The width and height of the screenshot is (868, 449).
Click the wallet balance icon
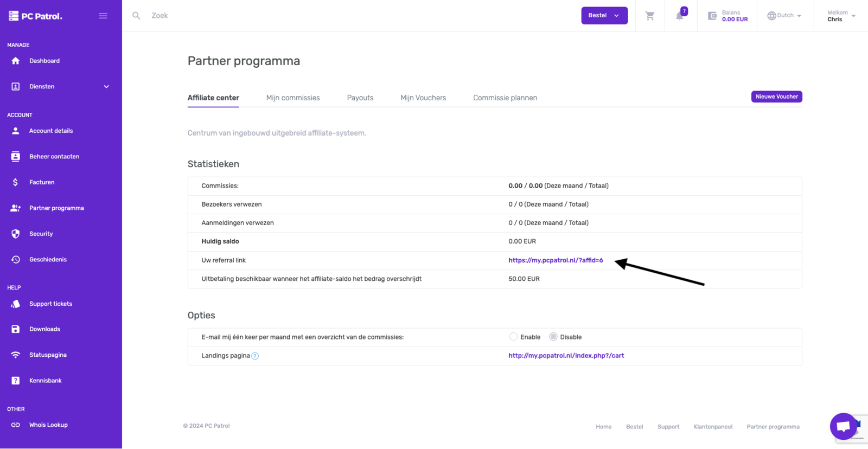[x=712, y=16]
